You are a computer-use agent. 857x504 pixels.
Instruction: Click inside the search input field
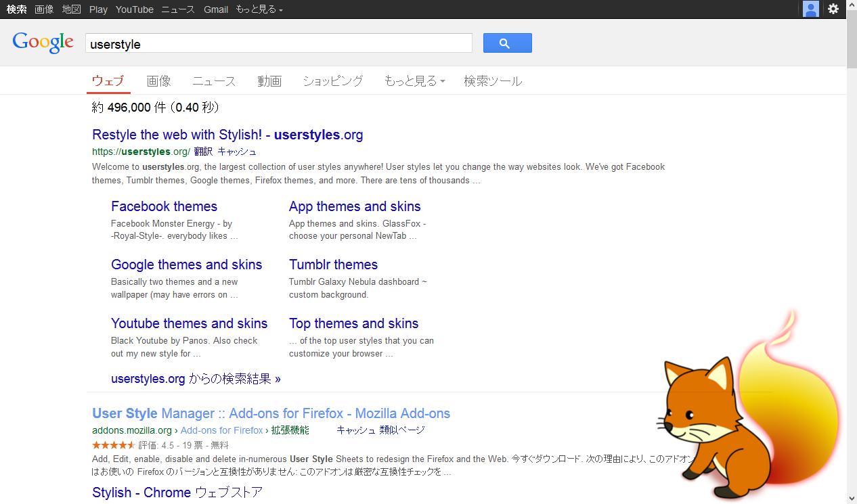coord(279,43)
